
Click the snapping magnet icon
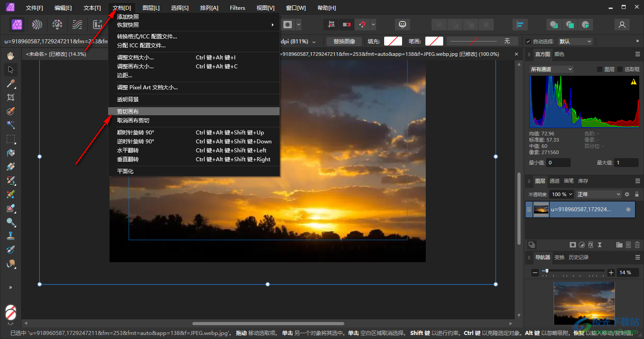click(x=362, y=25)
